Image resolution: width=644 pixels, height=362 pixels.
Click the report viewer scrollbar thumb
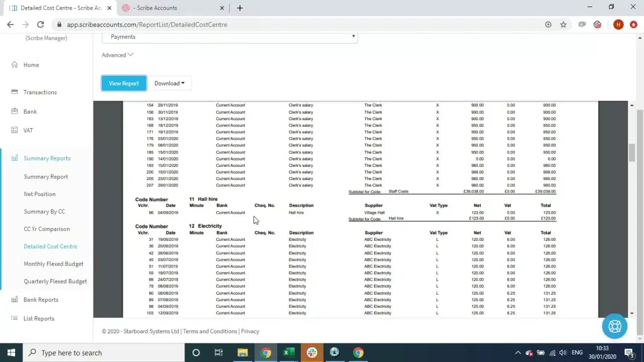coord(632,152)
